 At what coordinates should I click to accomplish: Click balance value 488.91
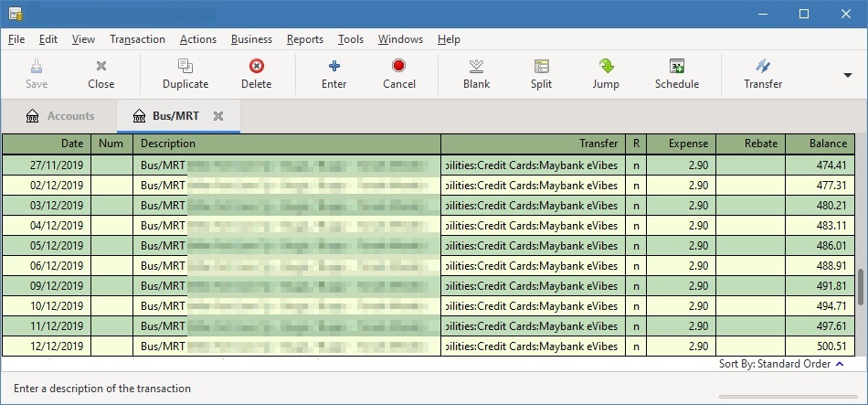pyautogui.click(x=831, y=266)
